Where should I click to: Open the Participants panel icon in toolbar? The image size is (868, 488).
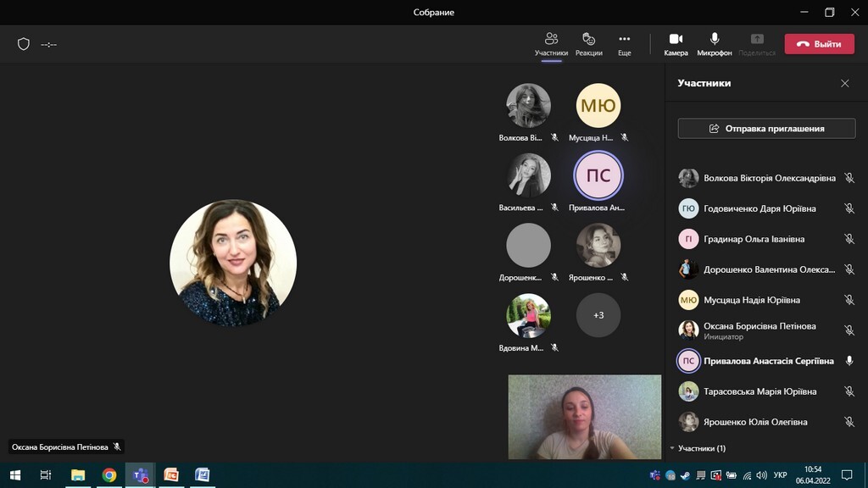(551, 43)
